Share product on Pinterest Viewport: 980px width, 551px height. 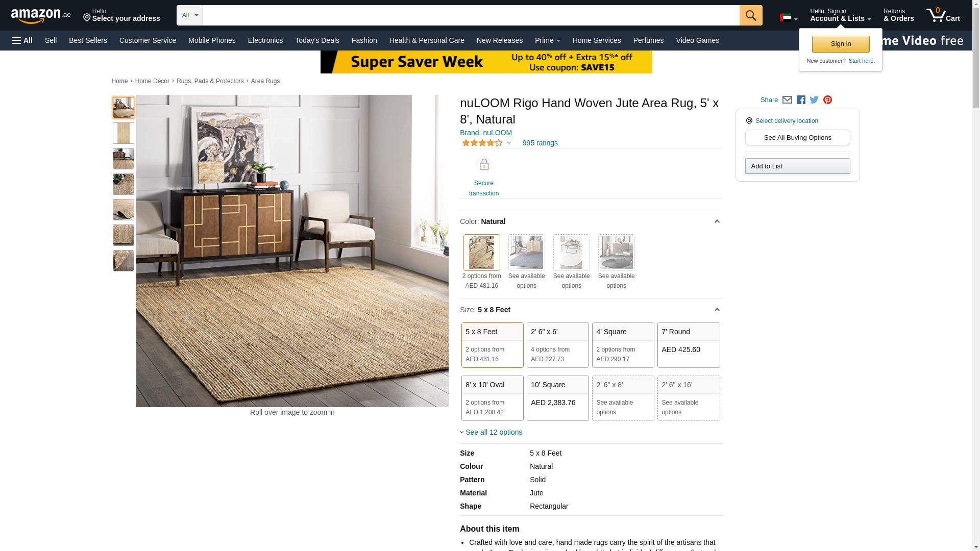(827, 100)
